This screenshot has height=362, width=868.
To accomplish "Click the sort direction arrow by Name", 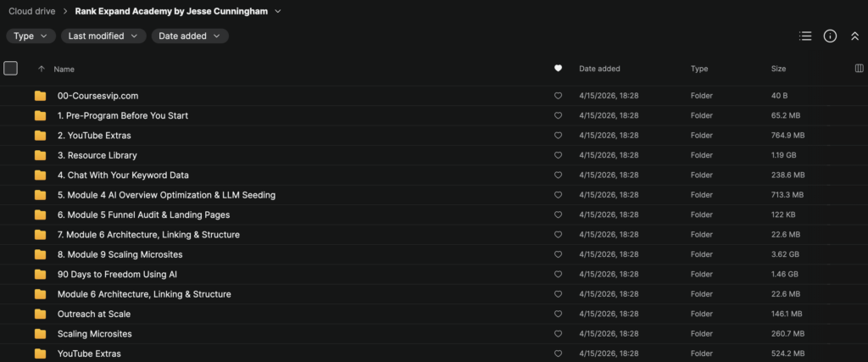I will click(x=41, y=69).
